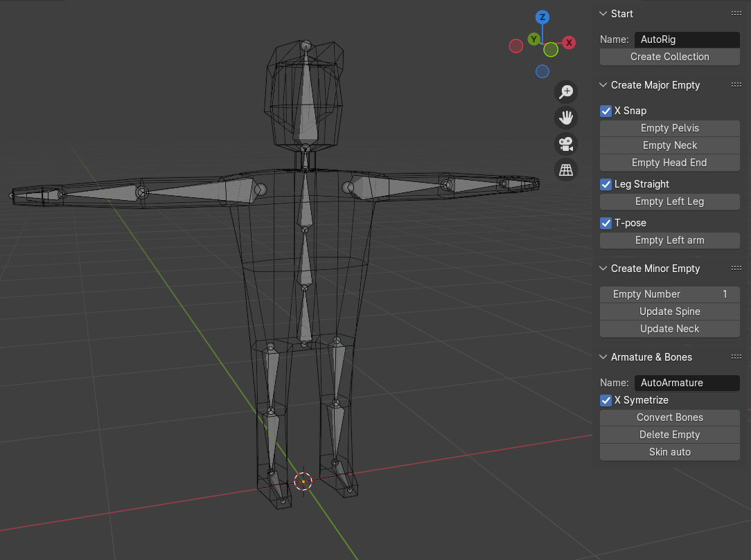The image size is (751, 560).
Task: Click the Zoom magnifier icon in the viewport
Action: 566,91
